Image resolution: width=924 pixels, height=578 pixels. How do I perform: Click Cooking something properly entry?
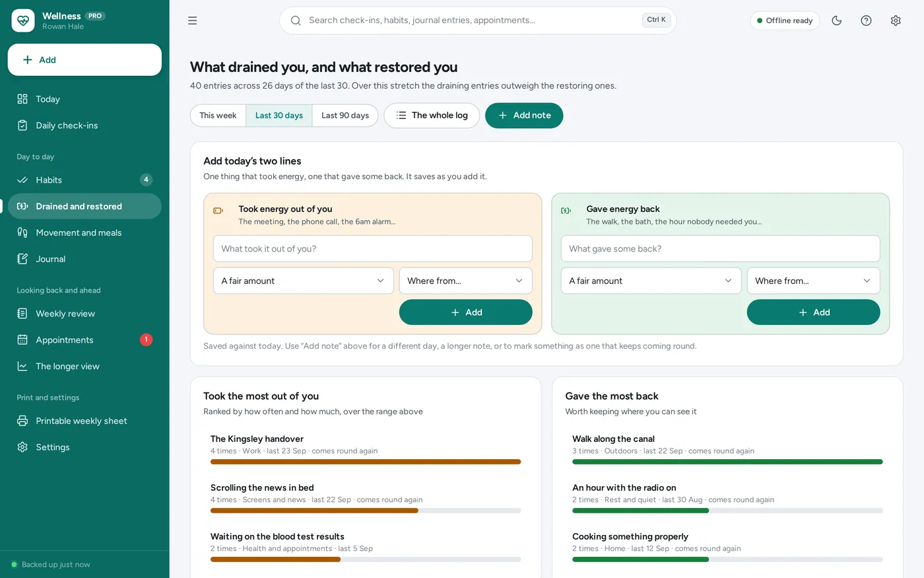click(727, 548)
